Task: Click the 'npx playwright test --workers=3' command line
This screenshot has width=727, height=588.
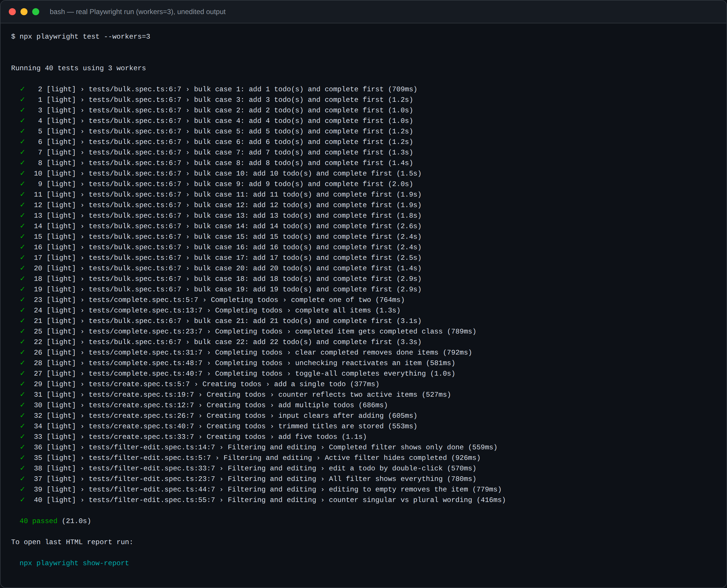Action: pyautogui.click(x=80, y=37)
